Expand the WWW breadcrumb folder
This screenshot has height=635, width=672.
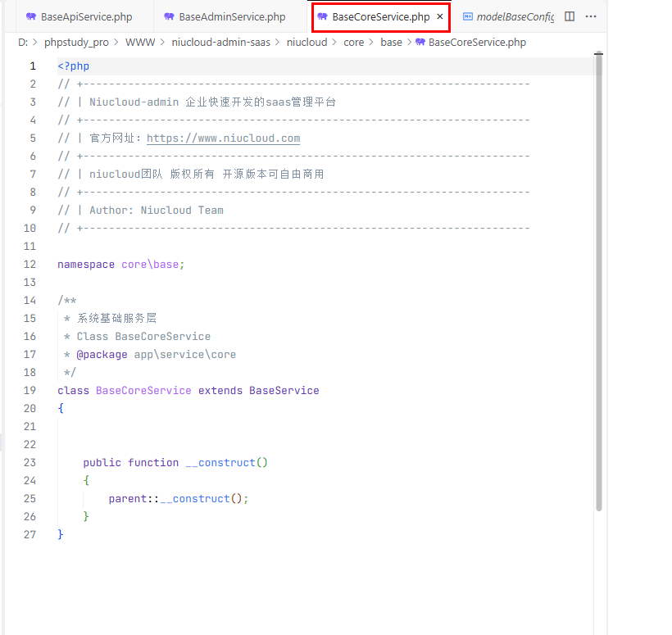pyautogui.click(x=139, y=42)
